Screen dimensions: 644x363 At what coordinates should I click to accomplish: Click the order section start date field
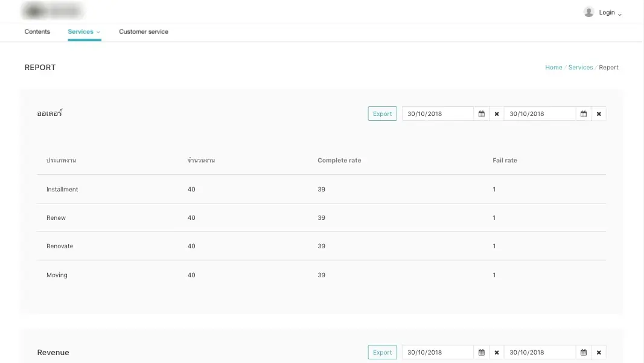[x=438, y=114]
